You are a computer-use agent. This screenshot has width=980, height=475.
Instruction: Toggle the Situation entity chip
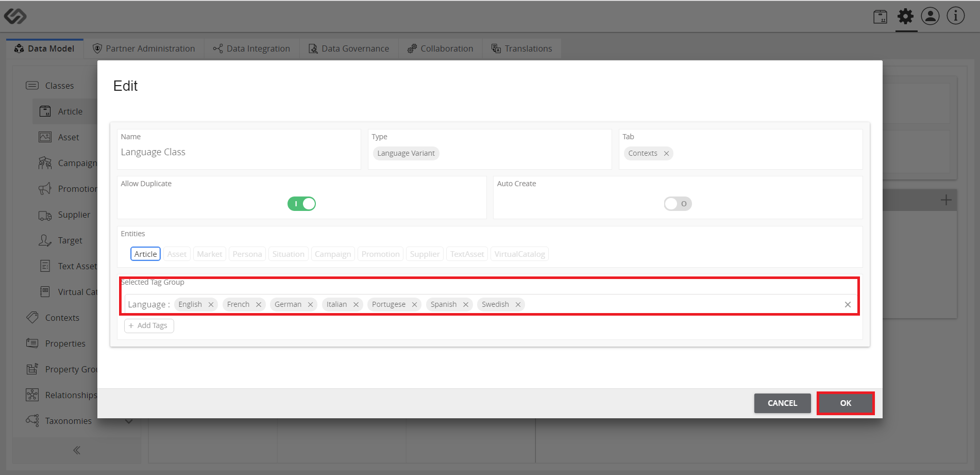tap(289, 254)
